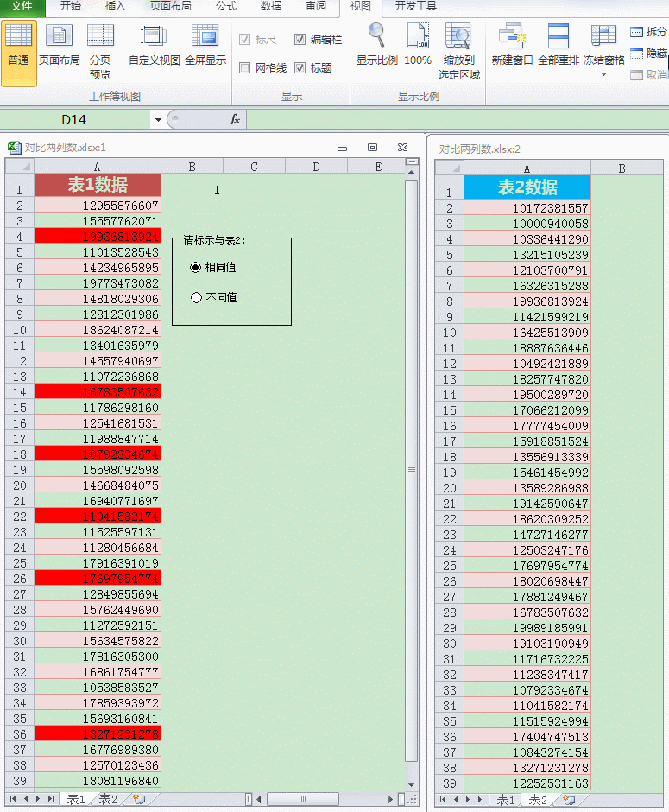Viewport: 669px width, 812px height.
Task: Select the 相同值 radio option
Action: click(x=213, y=267)
